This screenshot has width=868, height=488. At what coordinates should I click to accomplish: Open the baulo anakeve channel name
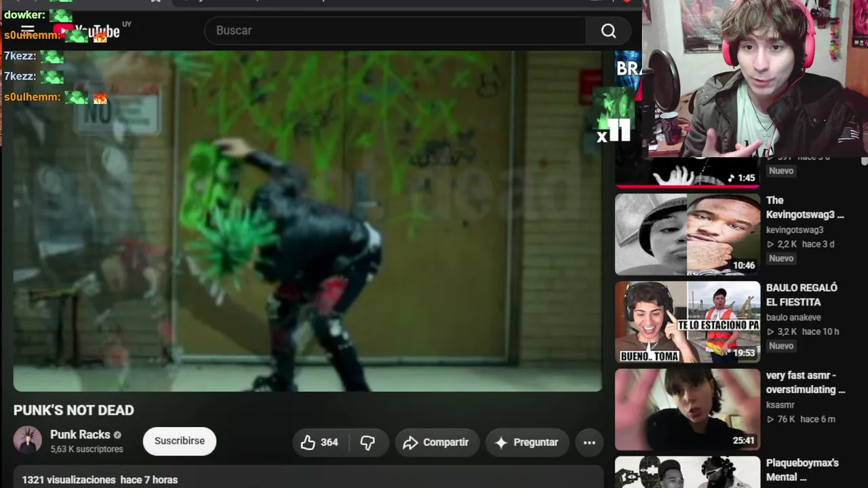click(x=793, y=317)
